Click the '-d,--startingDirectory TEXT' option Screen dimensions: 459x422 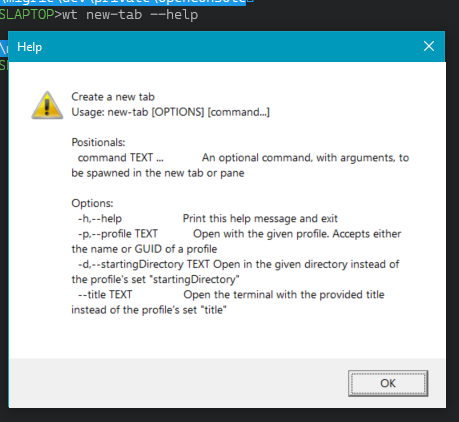point(144,264)
